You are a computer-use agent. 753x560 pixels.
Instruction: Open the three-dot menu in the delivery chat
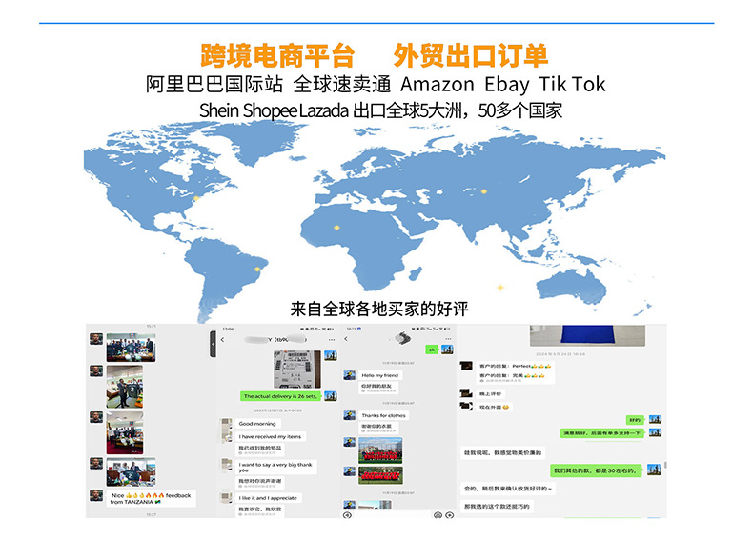pyautogui.click(x=332, y=340)
